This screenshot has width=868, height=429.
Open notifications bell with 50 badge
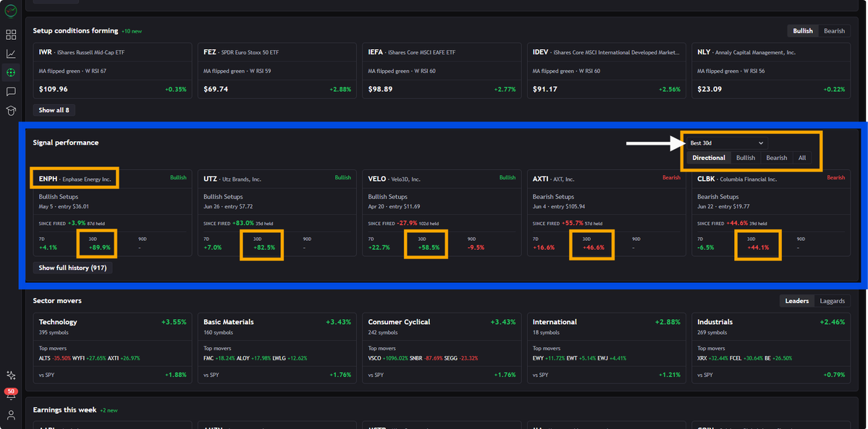coord(11,394)
